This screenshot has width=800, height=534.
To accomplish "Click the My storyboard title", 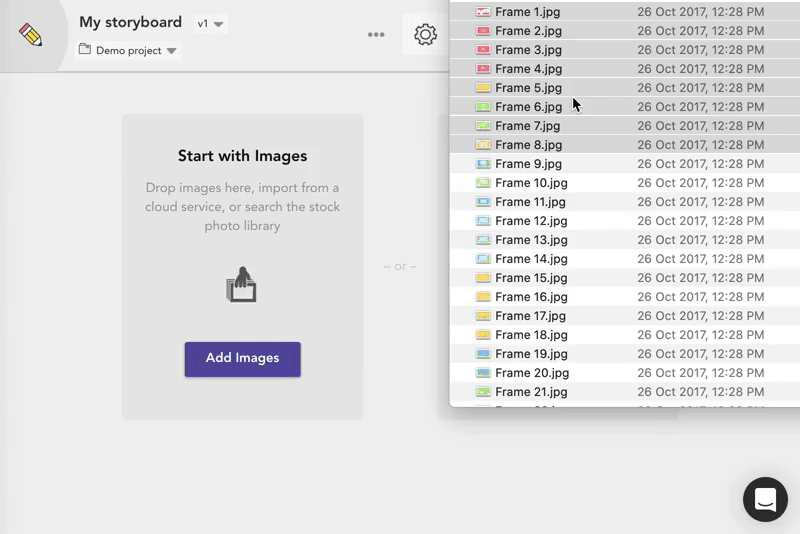I will [x=130, y=22].
